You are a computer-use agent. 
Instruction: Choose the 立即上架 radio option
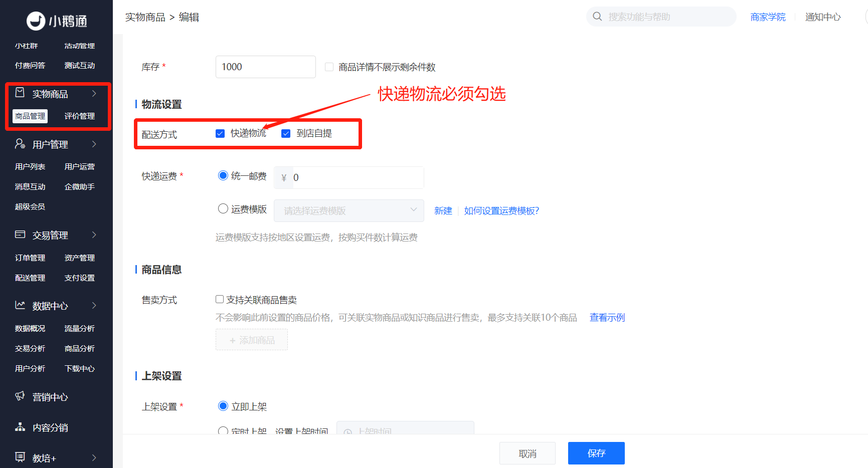(x=223, y=406)
